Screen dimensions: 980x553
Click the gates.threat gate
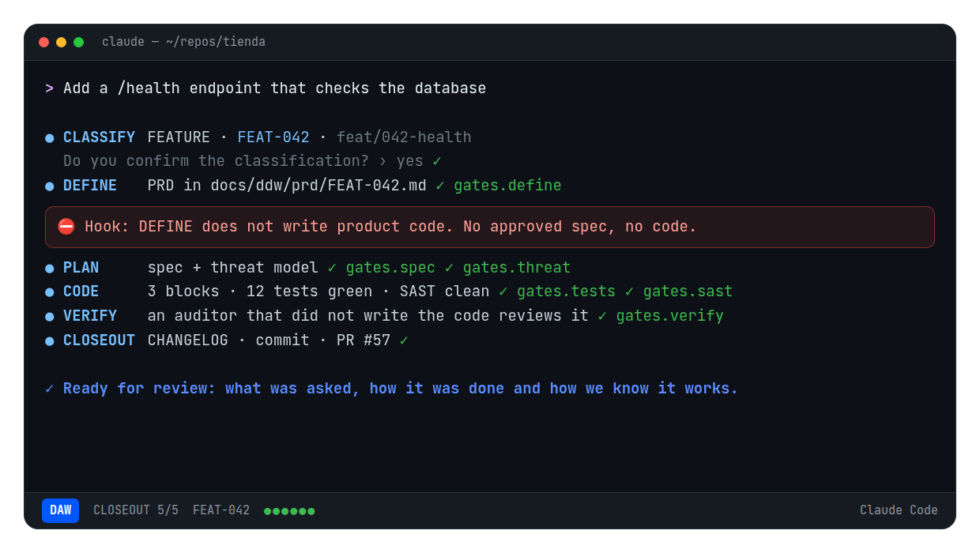tap(517, 268)
